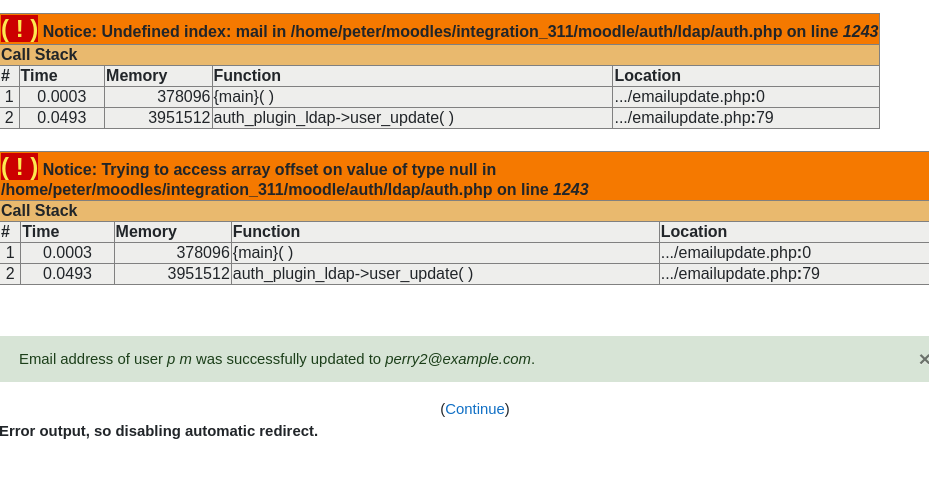Viewport: 929px width, 481px height.
Task: Click .../emailupdate.php:79 location in first table
Action: pos(694,118)
